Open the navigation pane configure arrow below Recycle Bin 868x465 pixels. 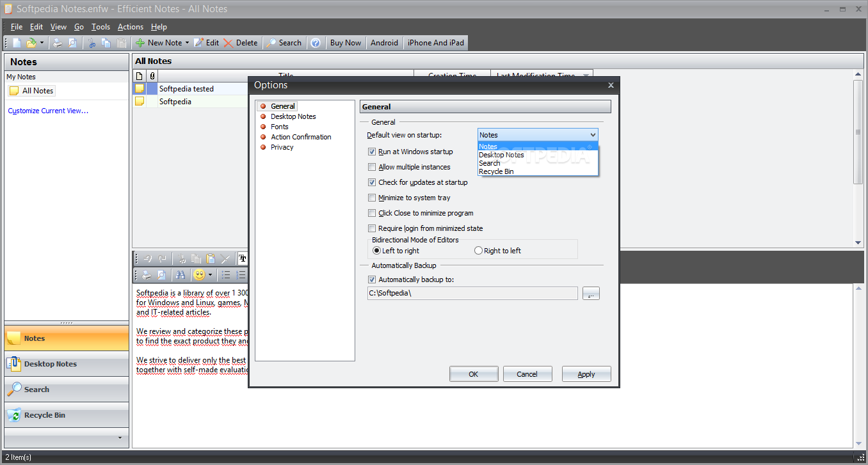coord(120,438)
